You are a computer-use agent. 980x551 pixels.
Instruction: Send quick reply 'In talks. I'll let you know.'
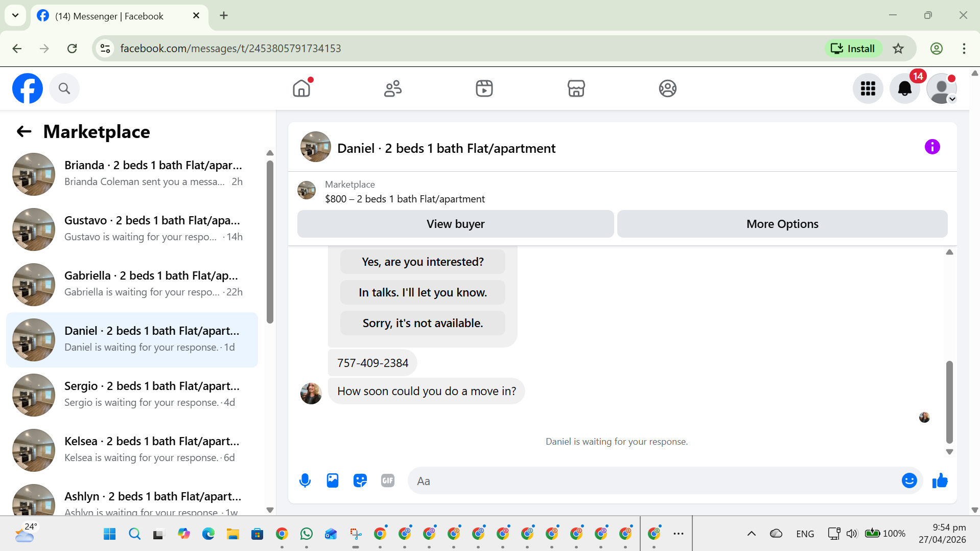[x=423, y=292]
